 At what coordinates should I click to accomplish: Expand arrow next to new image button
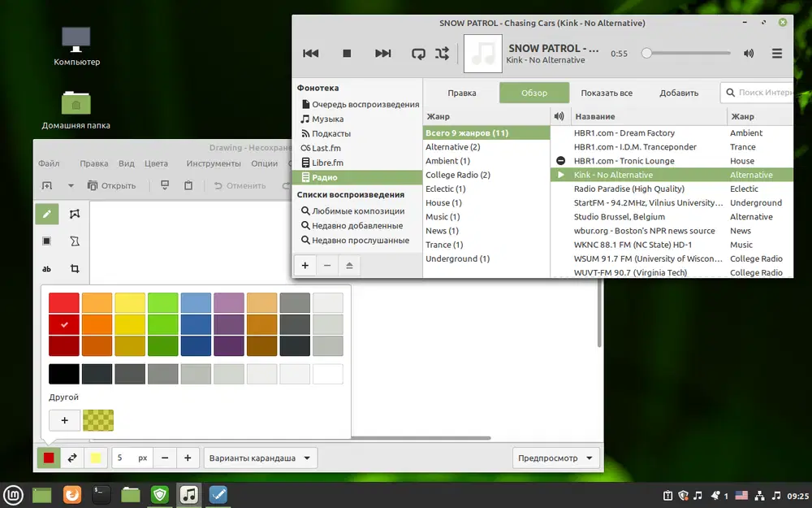point(71,185)
